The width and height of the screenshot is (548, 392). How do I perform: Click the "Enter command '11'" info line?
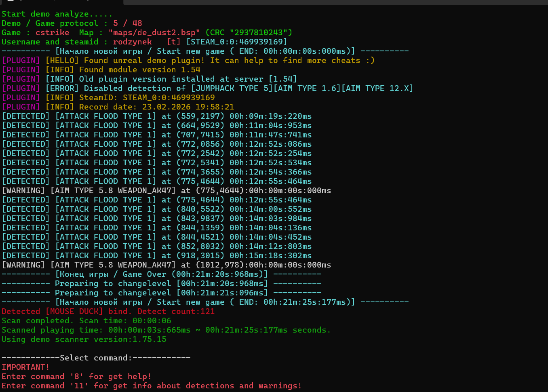click(152, 386)
